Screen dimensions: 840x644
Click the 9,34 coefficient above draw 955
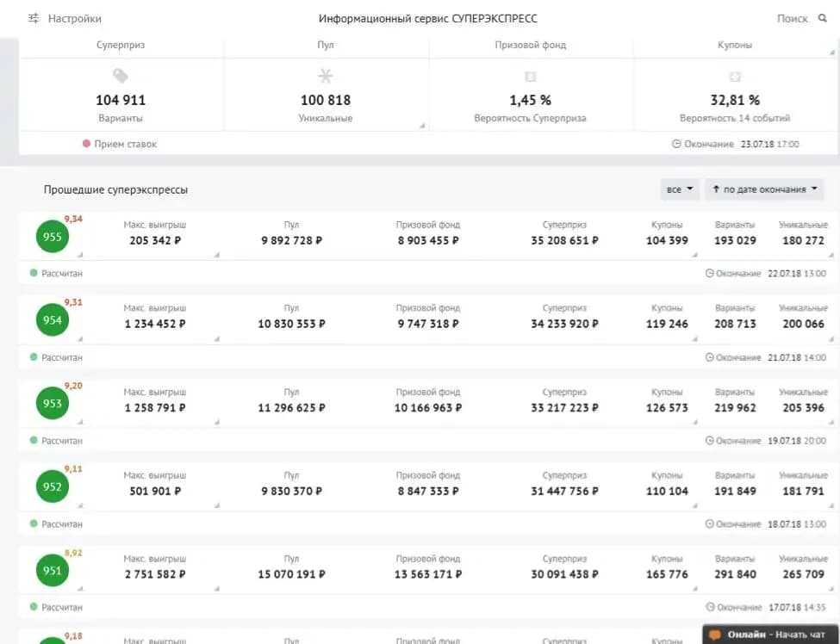73,219
